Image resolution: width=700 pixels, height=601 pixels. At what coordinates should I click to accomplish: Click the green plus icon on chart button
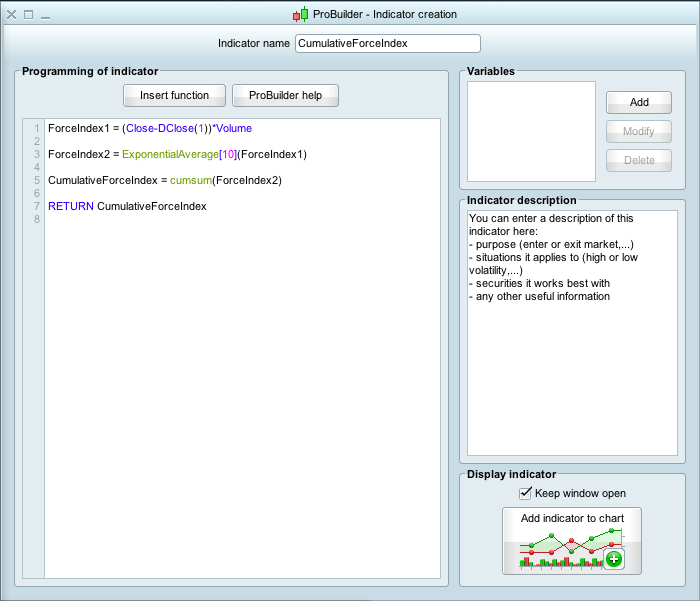(614, 559)
